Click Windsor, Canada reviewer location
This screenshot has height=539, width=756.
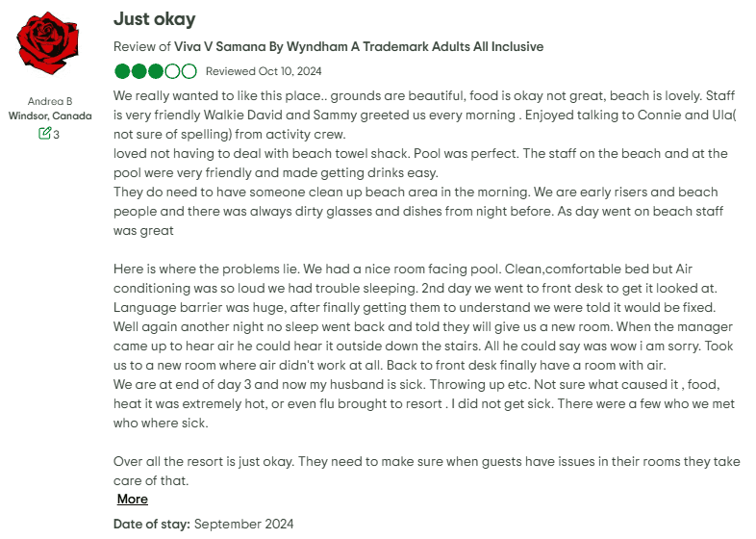coord(50,115)
